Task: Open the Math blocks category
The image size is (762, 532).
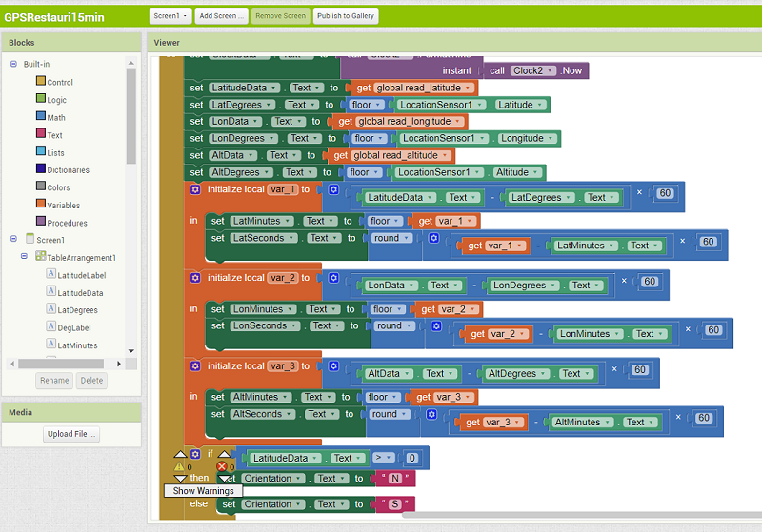Action: click(x=54, y=117)
